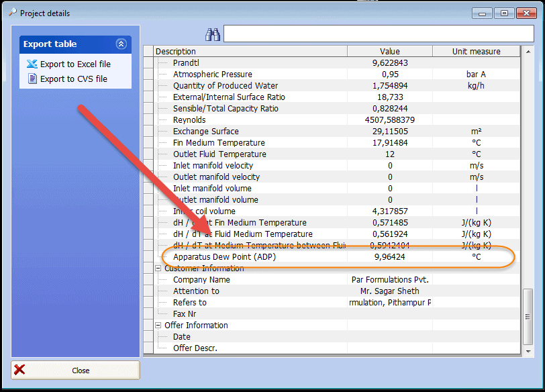This screenshot has height=392, width=545.
Task: Select the Reynolds row
Action: [189, 120]
